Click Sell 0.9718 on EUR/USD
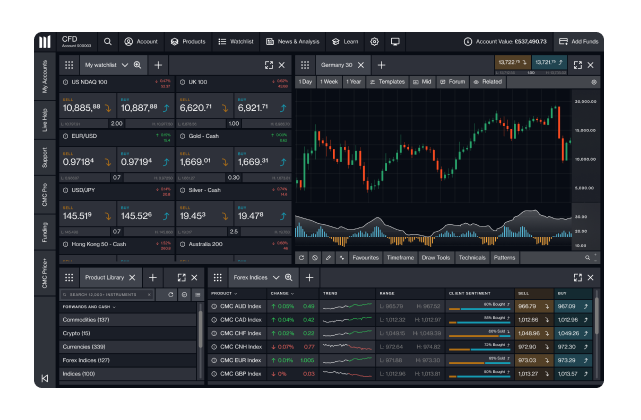The image size is (641, 420). 87,159
